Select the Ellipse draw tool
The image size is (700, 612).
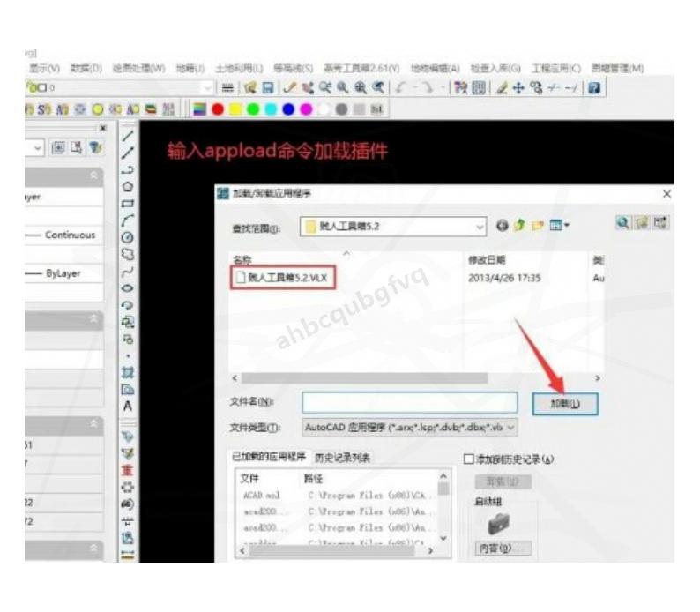point(128,288)
